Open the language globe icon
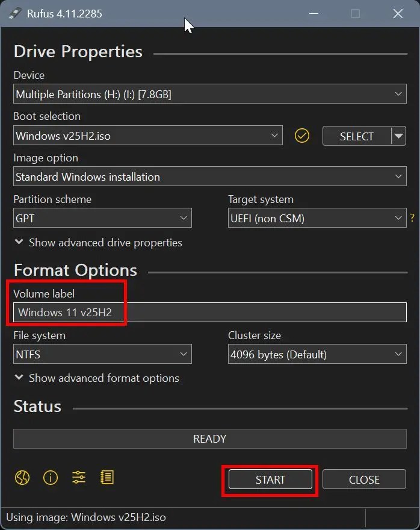This screenshot has height=530, width=420. coord(22,478)
